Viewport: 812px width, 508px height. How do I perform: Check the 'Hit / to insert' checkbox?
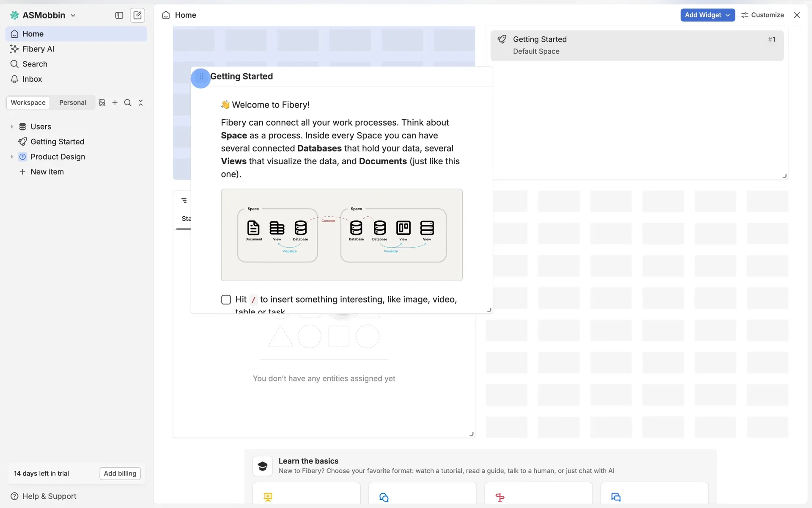point(226,300)
